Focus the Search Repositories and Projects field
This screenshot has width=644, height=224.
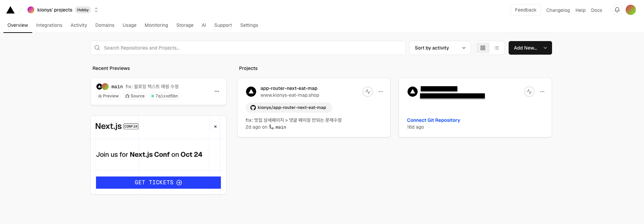(x=248, y=48)
